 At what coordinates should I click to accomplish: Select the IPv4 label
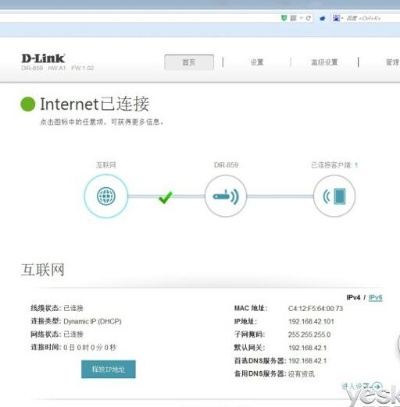point(354,297)
